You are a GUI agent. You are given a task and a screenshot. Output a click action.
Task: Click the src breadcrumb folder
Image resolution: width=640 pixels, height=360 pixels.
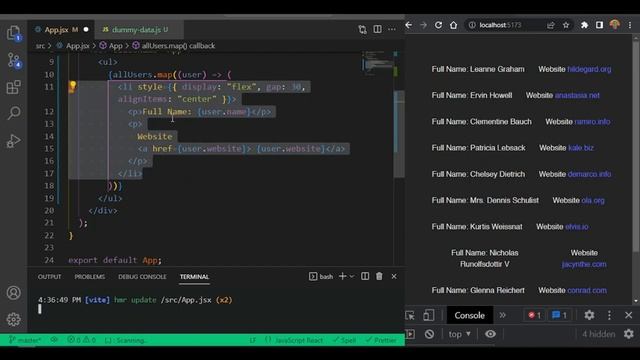40,46
